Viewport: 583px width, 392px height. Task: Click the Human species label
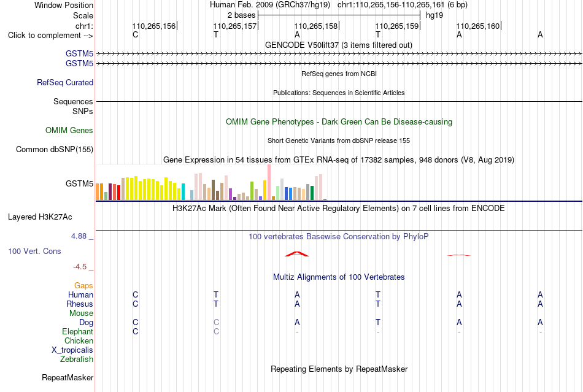pyautogui.click(x=80, y=294)
